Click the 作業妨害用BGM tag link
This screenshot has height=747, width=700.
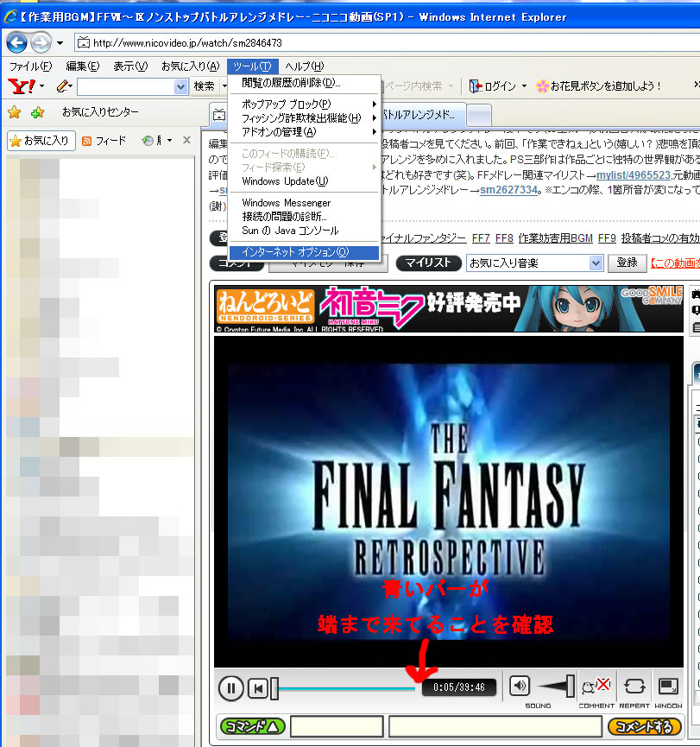point(556,238)
